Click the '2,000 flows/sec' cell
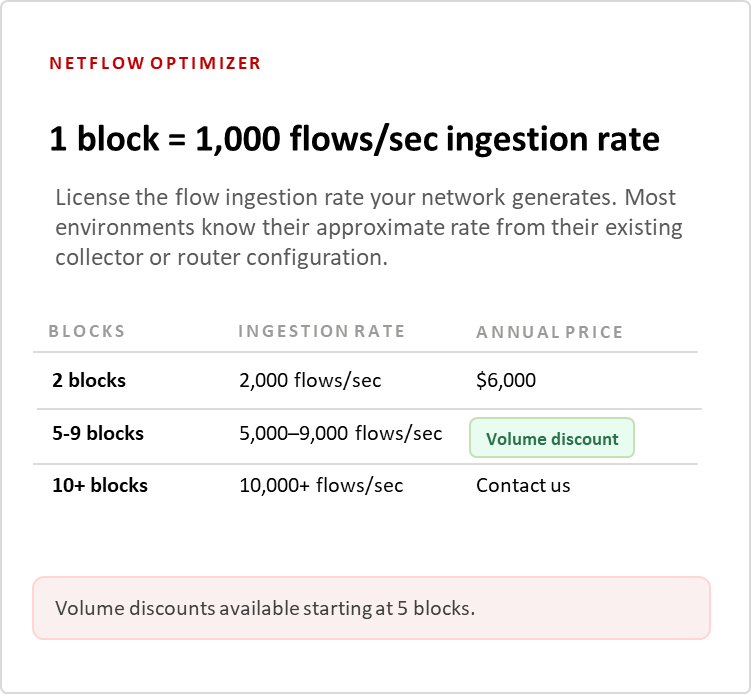This screenshot has height=694, width=751. pyautogui.click(x=310, y=380)
